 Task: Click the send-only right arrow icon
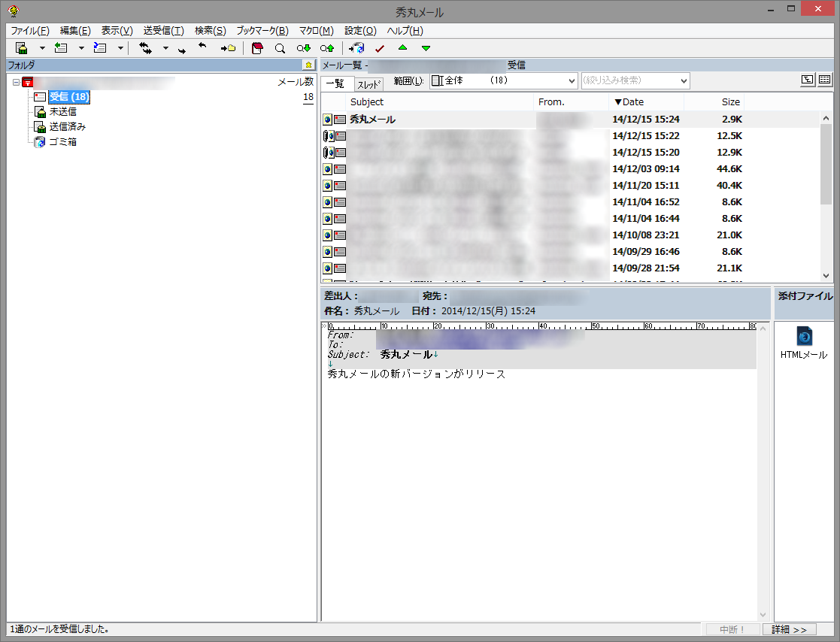tap(182, 50)
